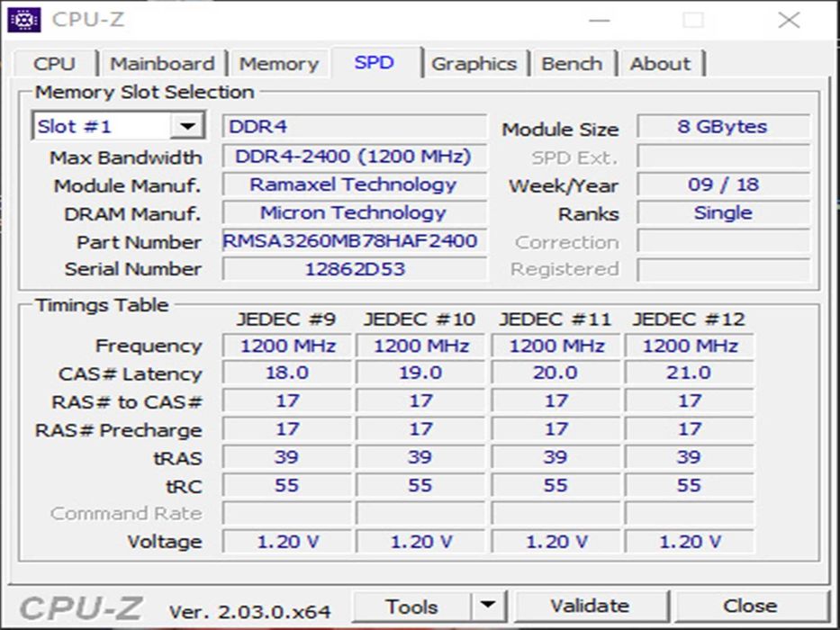This screenshot has height=630, width=840.
Task: Click JEDEC #10 RAS# to CAS# value 17
Action: tap(420, 400)
